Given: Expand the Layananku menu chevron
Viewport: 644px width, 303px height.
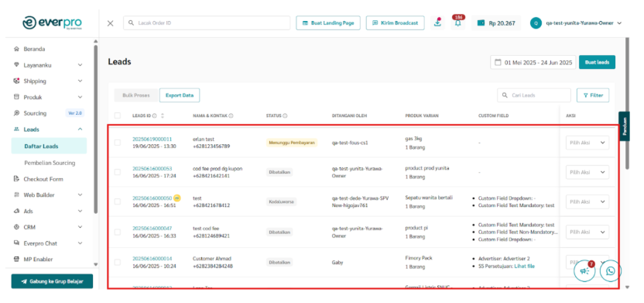Looking at the screenshot, I should 80,65.
